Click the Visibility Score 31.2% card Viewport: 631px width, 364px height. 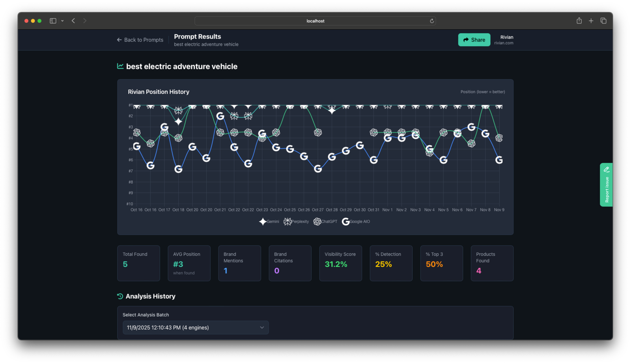(340, 263)
